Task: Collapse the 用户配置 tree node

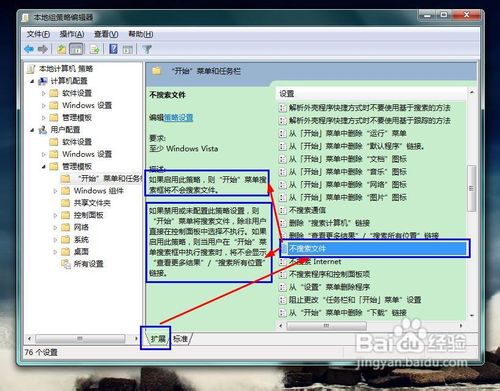Action: point(32,130)
